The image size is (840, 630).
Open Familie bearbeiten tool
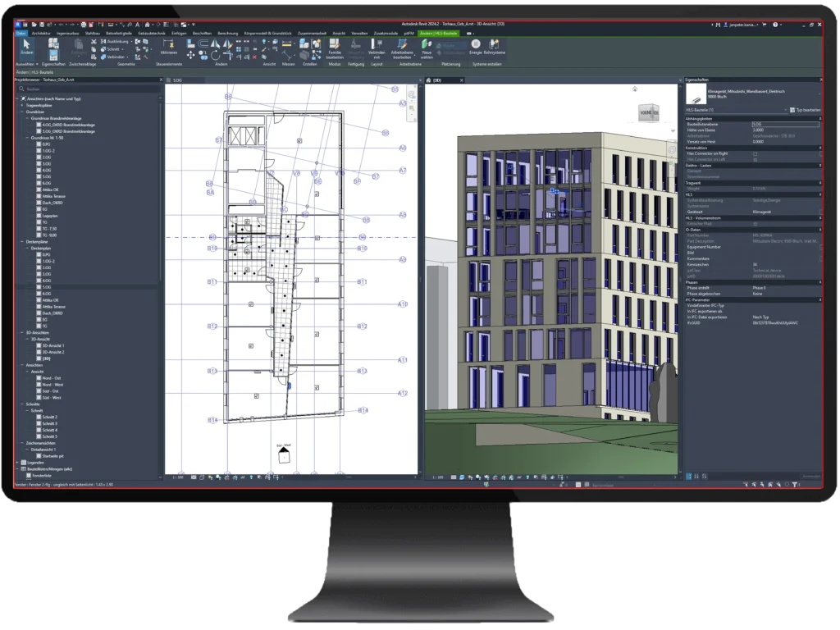click(x=334, y=47)
